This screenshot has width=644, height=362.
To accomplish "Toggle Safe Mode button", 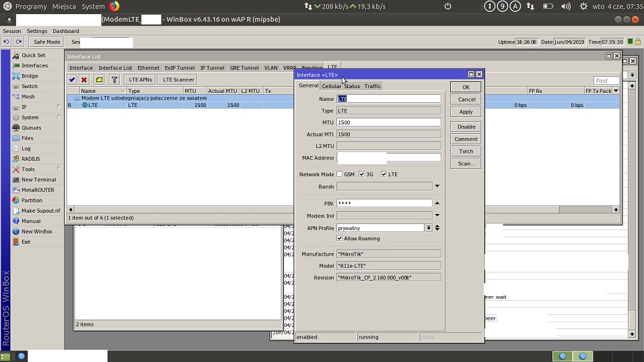I will click(47, 42).
